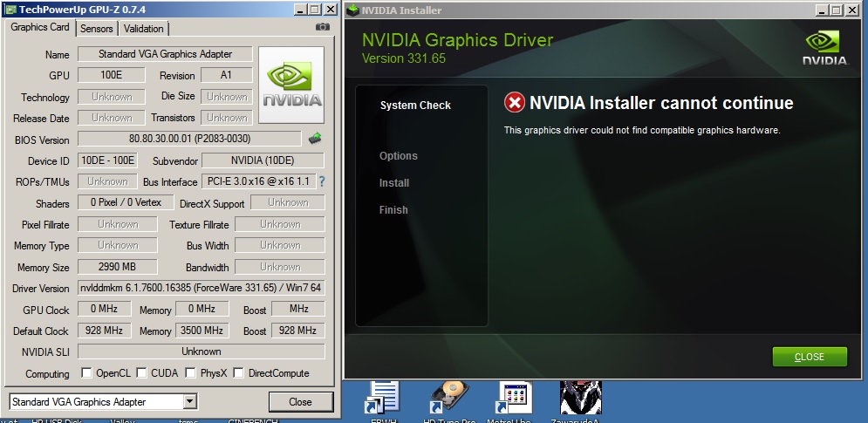
Task: Click the Revision A1 value
Action: (227, 75)
